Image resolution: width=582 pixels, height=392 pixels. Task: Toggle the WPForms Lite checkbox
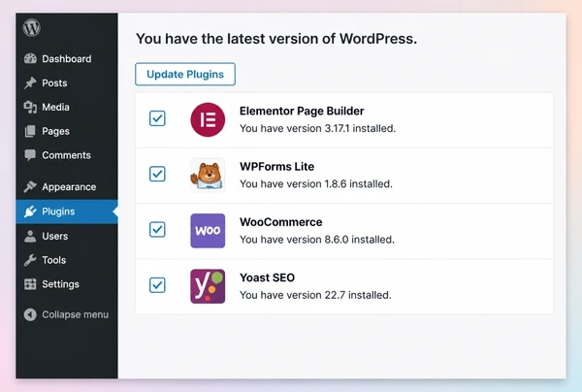tap(157, 174)
